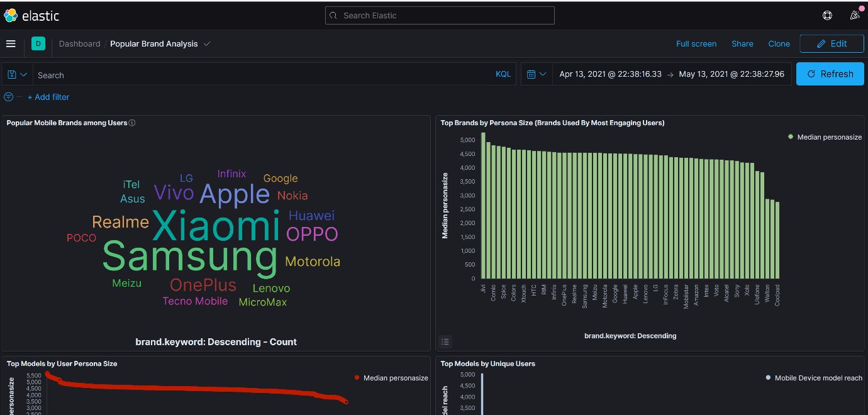Open the Popular Brand Analysis breadcrumb dropdown

tap(208, 43)
